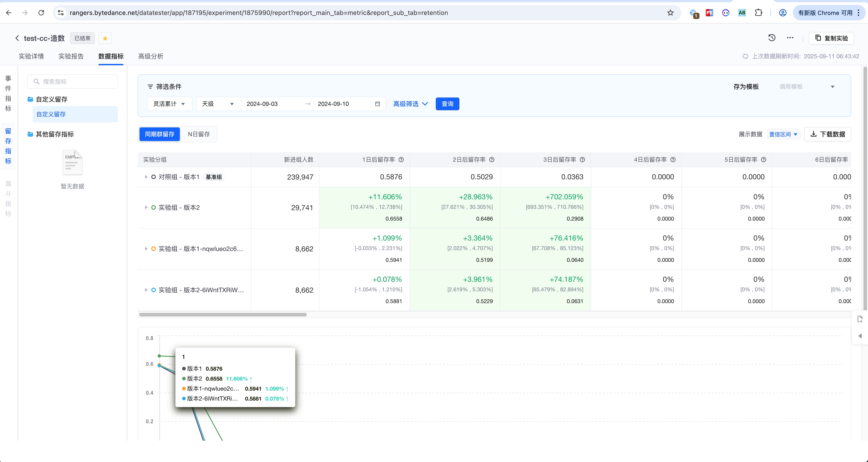Click the data refresh icon near timestamp

click(x=745, y=56)
